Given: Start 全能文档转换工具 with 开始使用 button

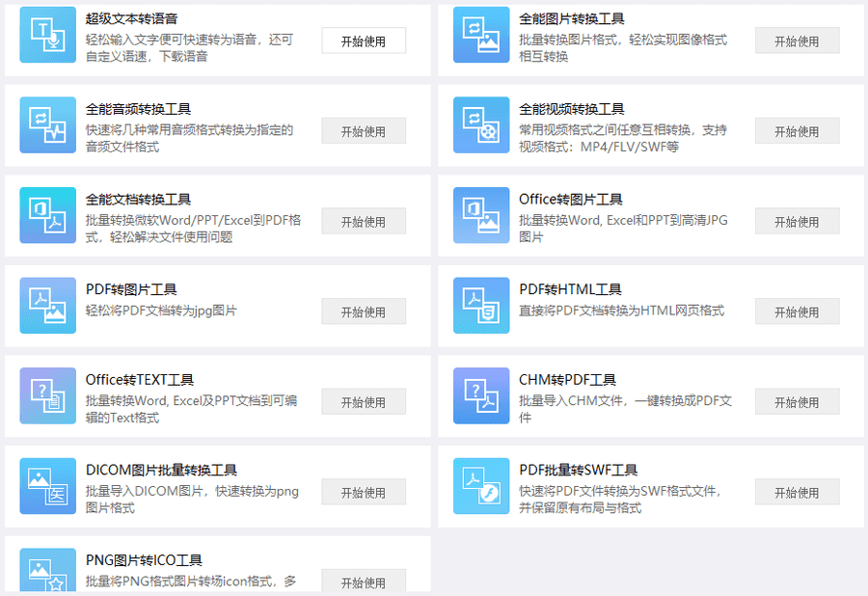Looking at the screenshot, I should [364, 222].
